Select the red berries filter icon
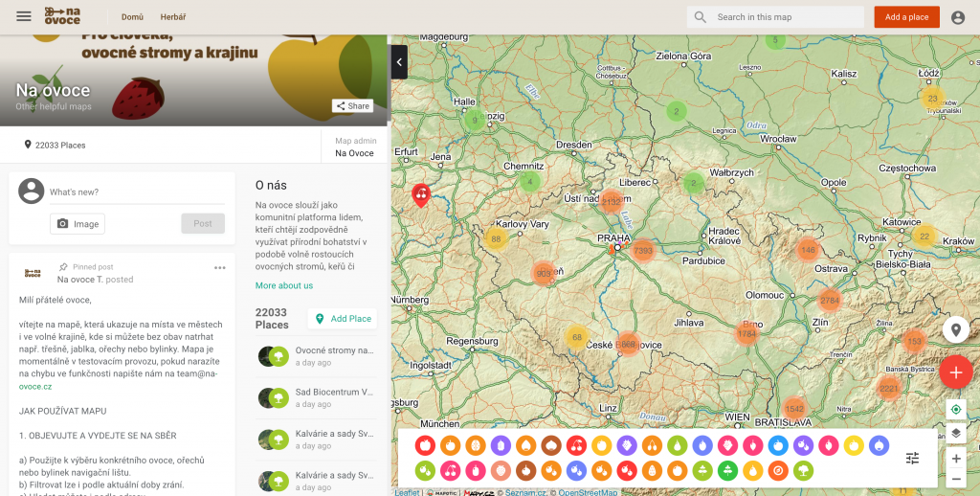 (627, 470)
